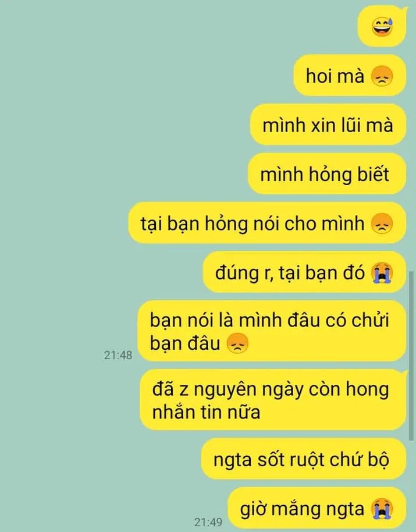Select the 'tại bạn hỏng nói cho mình' message
Viewport: 416px width, 532px height.
pos(267,223)
